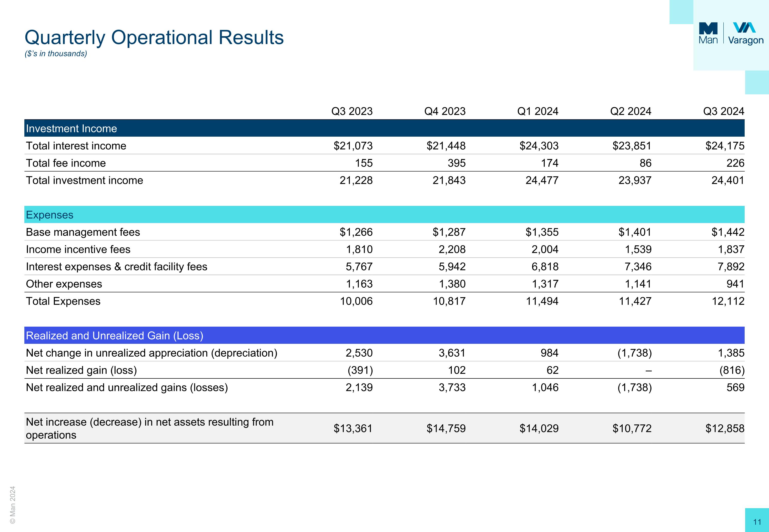Click the 'Other expenses' row label
769x532 pixels.
point(64,284)
